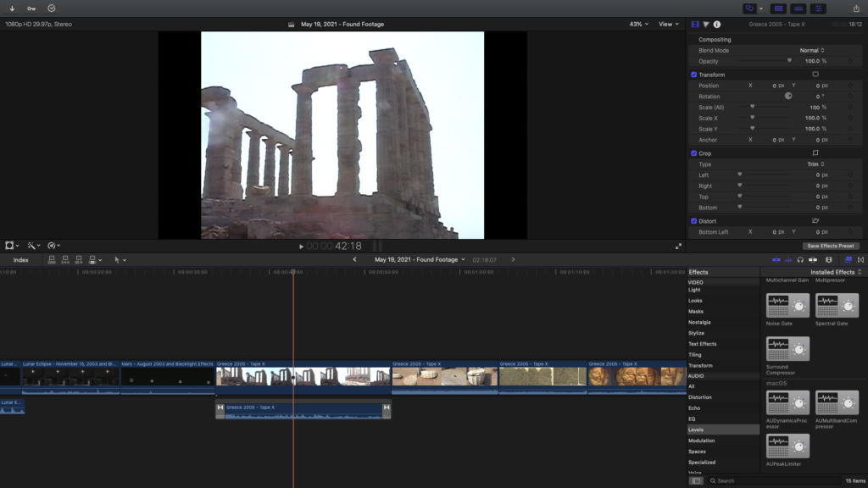Click the Distort onscreen controls icon
The image size is (868, 488).
coord(815,221)
